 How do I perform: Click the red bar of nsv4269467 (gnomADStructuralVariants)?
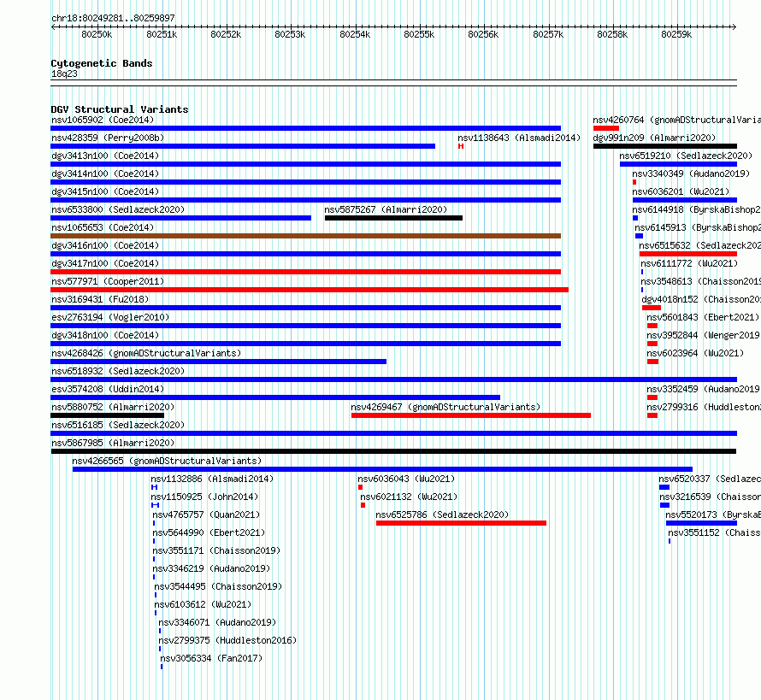click(x=471, y=415)
